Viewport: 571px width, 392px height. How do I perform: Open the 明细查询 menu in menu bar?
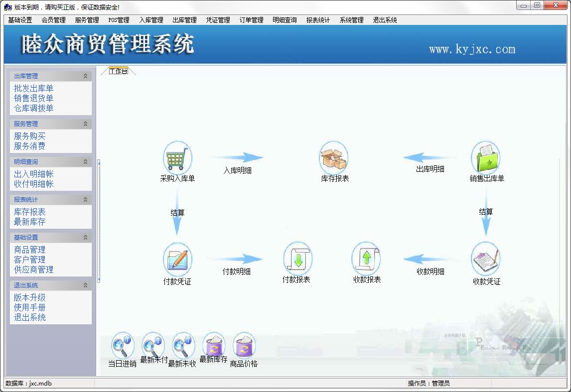(285, 20)
